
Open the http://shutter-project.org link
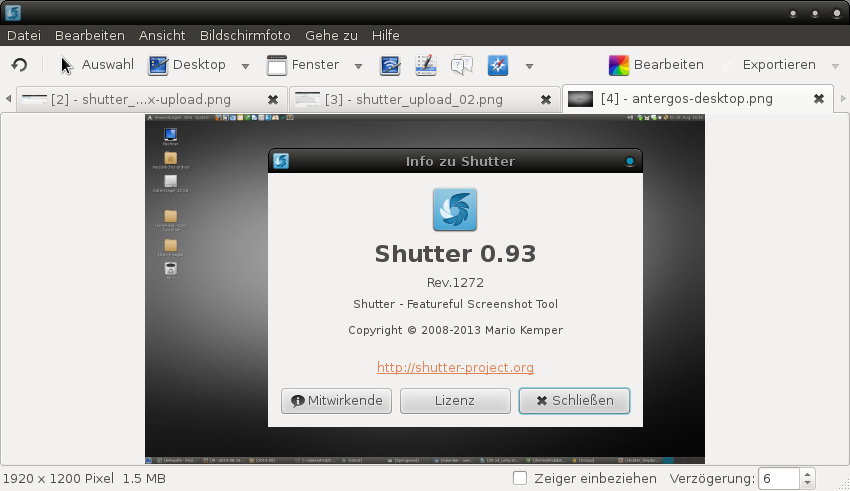click(455, 367)
